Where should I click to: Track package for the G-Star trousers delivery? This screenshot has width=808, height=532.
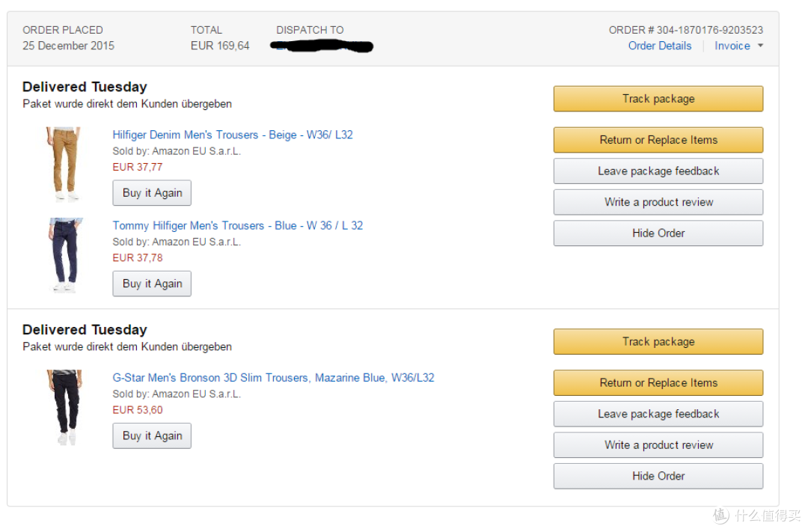(x=658, y=341)
